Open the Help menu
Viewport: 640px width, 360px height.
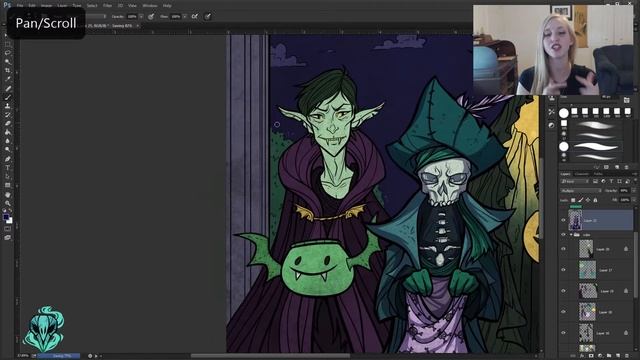(x=167, y=6)
